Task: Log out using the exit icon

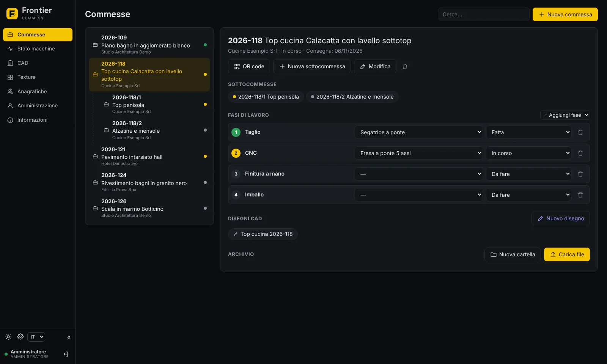Action: (66, 354)
